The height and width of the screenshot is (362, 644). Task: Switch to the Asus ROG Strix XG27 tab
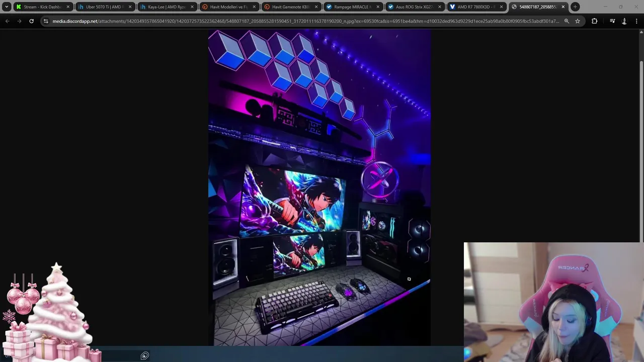coord(414,7)
